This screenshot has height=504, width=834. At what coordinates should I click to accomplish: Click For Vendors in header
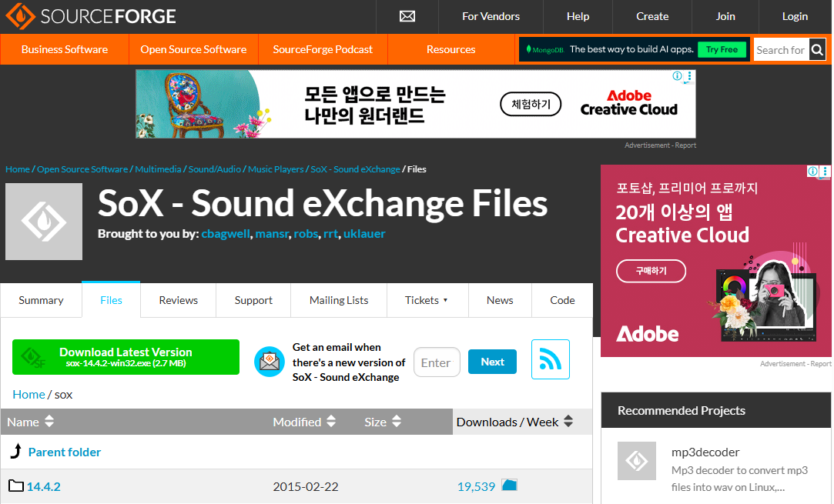coord(491,16)
